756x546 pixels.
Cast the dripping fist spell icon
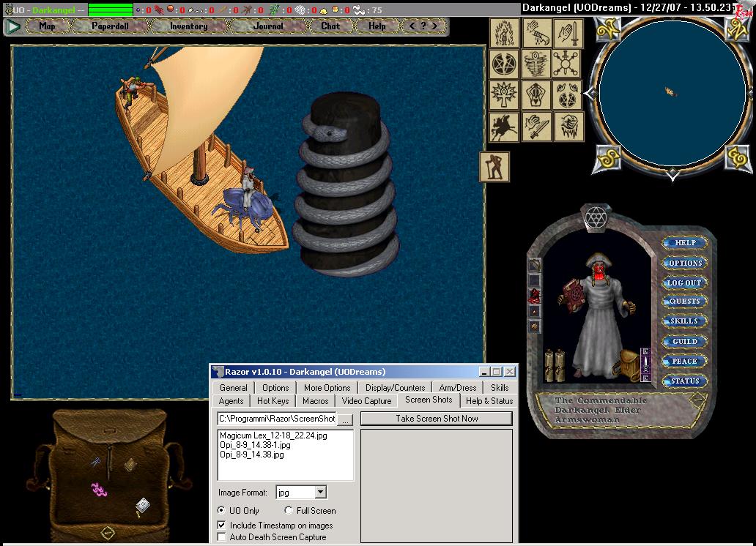pyautogui.click(x=568, y=127)
